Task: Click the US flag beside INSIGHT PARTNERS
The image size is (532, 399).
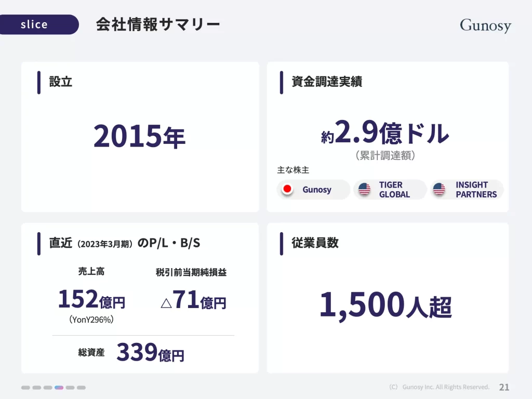Action: click(x=439, y=190)
